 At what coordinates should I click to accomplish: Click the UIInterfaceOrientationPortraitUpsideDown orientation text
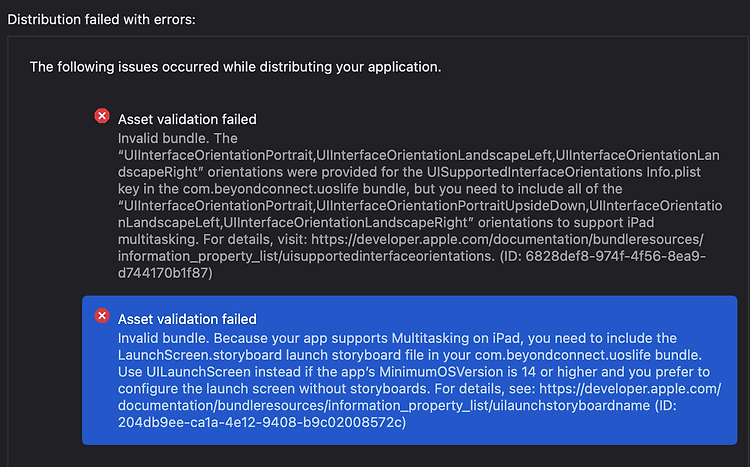pos(451,206)
